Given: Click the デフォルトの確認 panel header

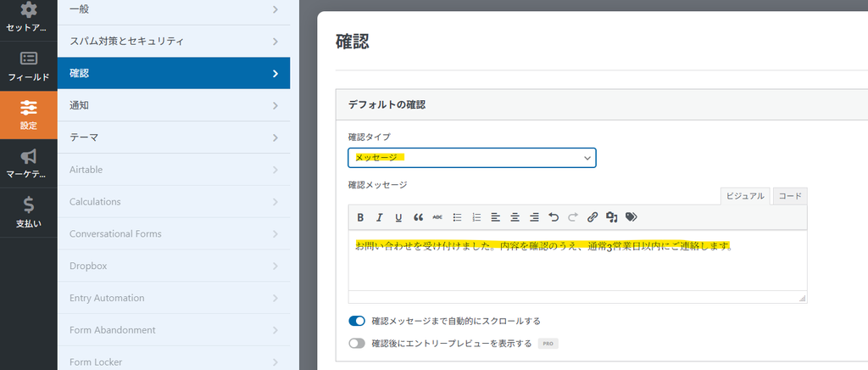Looking at the screenshot, I should [602, 104].
